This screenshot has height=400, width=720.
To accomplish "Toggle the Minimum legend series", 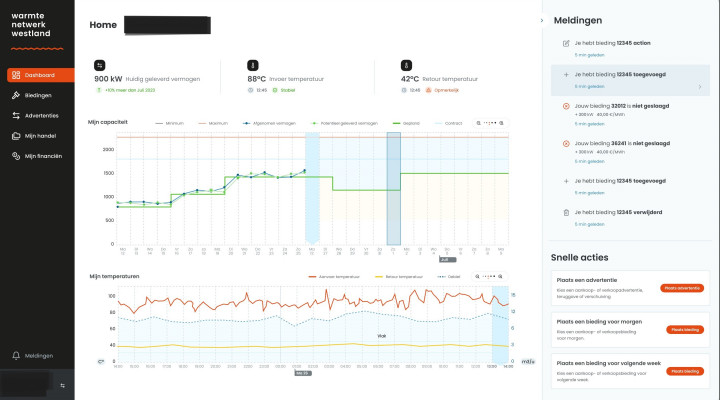I will (169, 123).
